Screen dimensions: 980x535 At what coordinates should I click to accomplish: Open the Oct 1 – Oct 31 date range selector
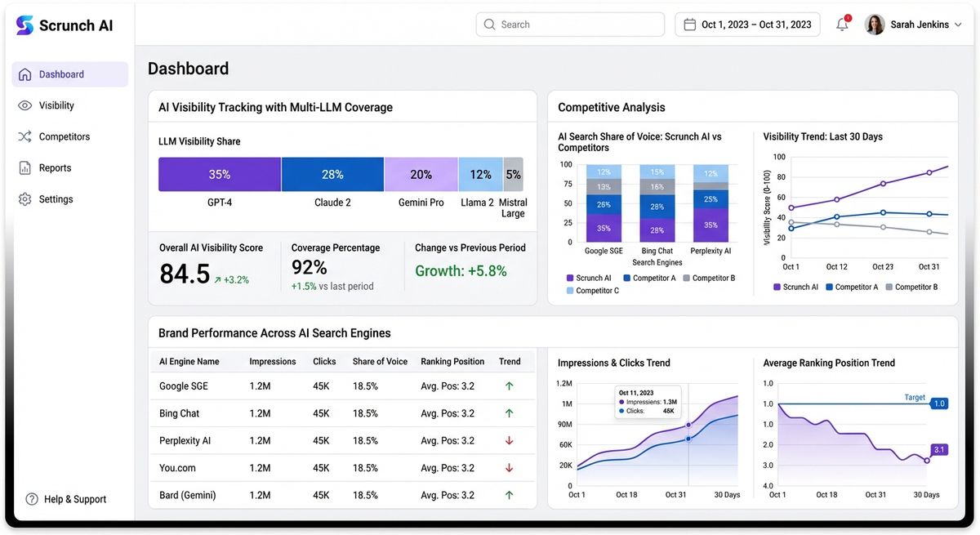pyautogui.click(x=747, y=25)
